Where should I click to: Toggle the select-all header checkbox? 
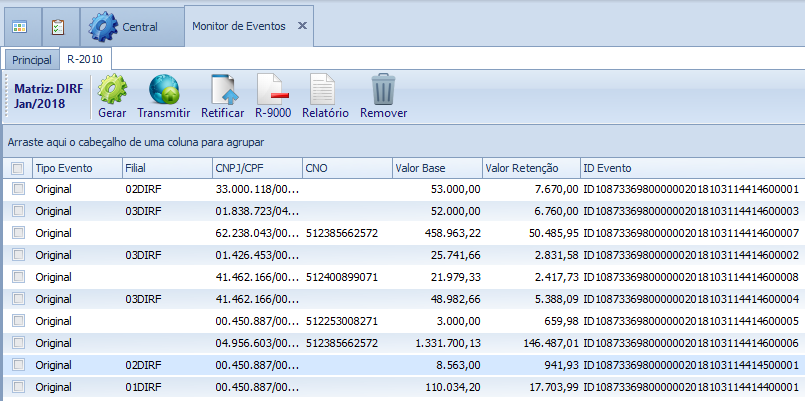[17, 168]
